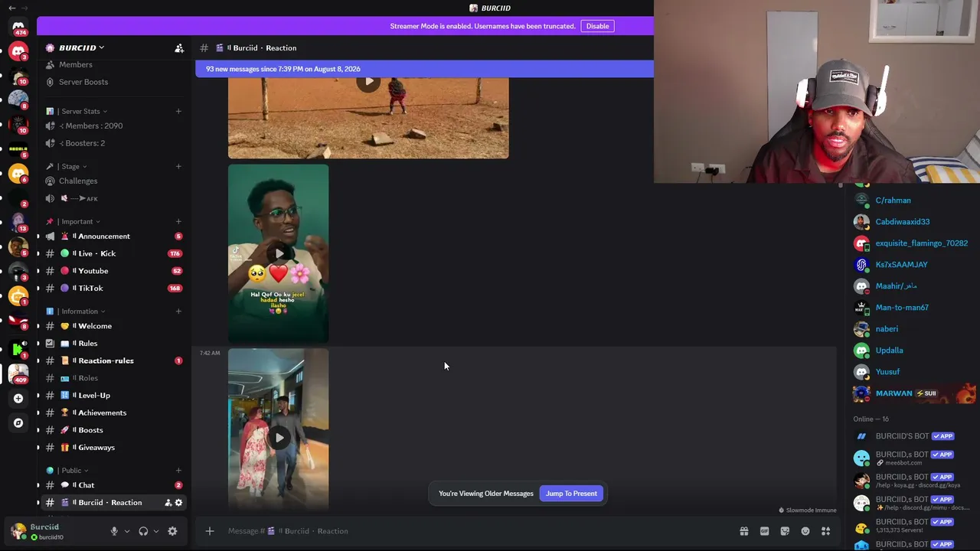
Task: Open settings gear for Burciid Reaction channel
Action: coord(179,503)
